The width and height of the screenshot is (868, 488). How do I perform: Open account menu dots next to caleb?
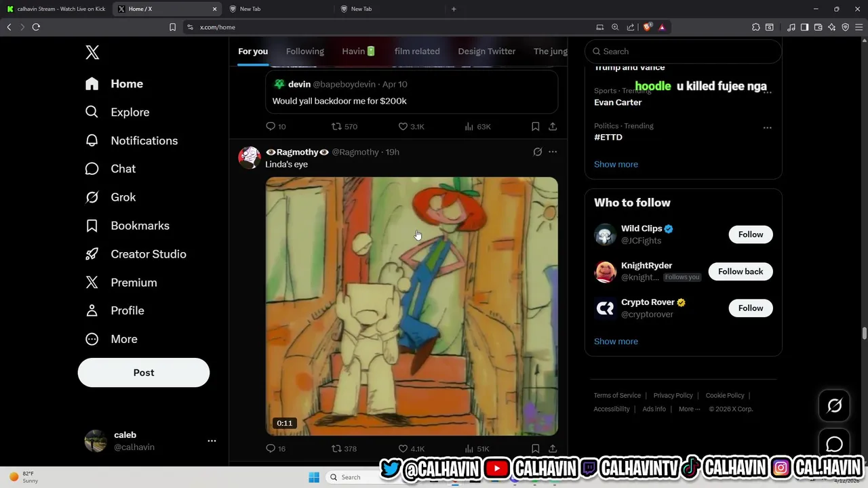(212, 441)
